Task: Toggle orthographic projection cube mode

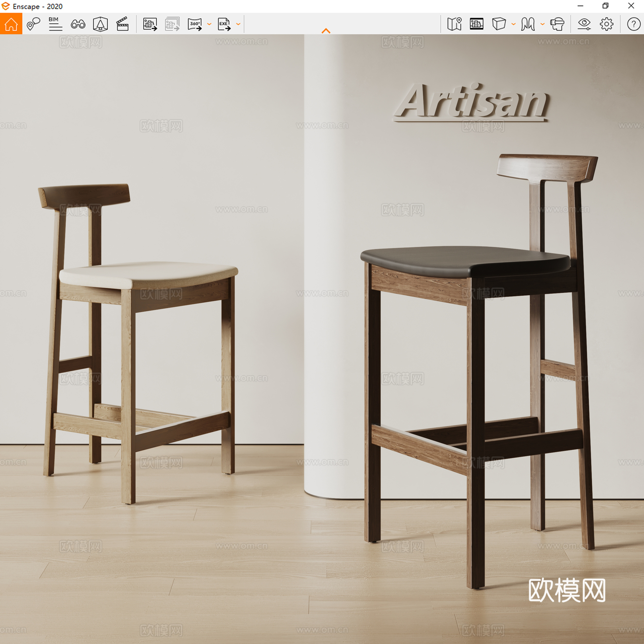Action: point(499,24)
